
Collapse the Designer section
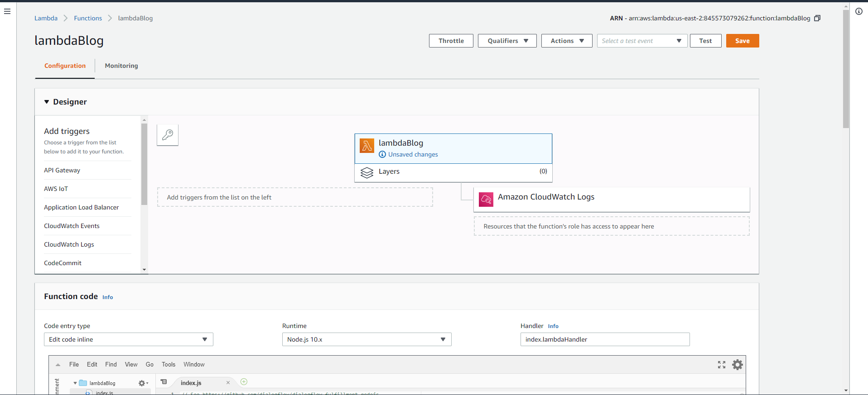(47, 102)
